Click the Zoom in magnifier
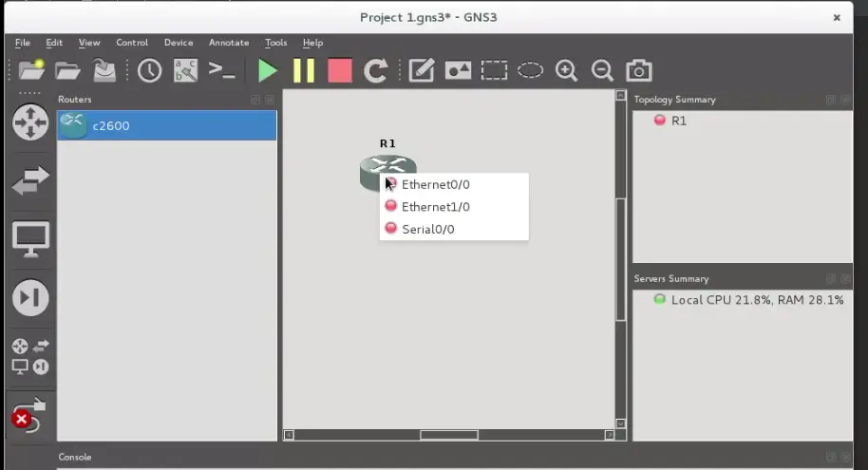Image resolution: width=868 pixels, height=470 pixels. (x=566, y=71)
